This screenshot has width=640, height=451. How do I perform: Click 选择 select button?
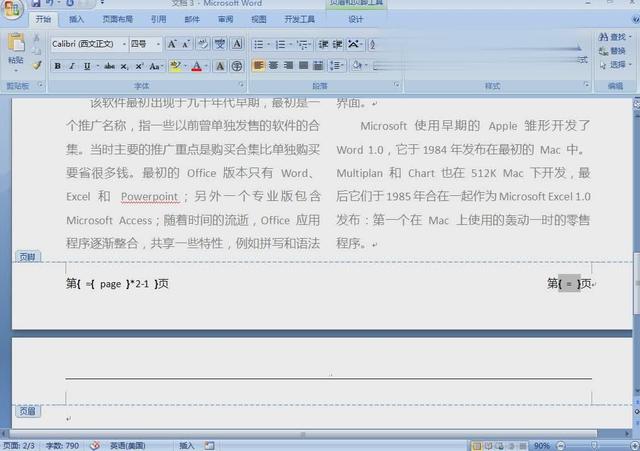615,65
